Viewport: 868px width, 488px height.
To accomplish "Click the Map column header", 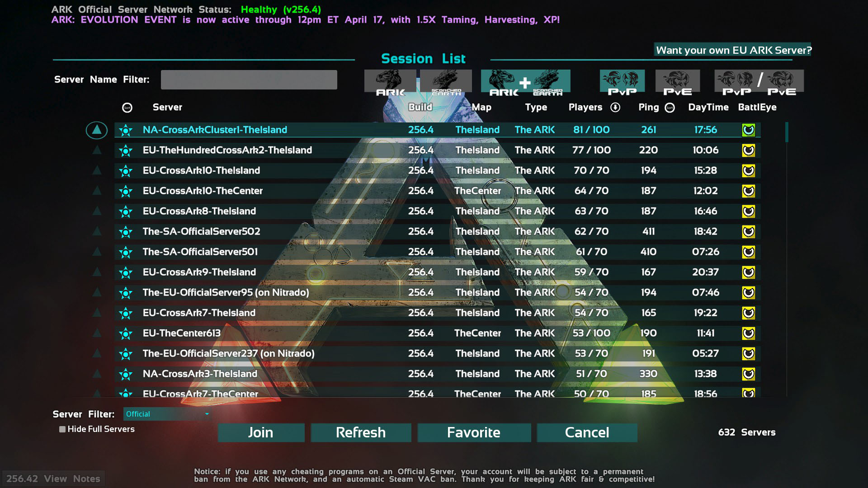I will tap(481, 108).
